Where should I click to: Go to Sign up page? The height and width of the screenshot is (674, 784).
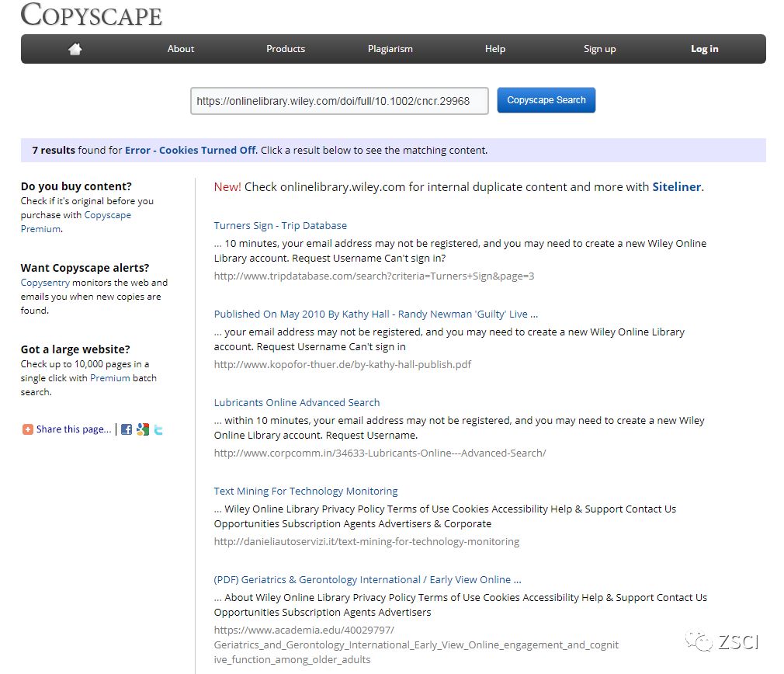(599, 49)
